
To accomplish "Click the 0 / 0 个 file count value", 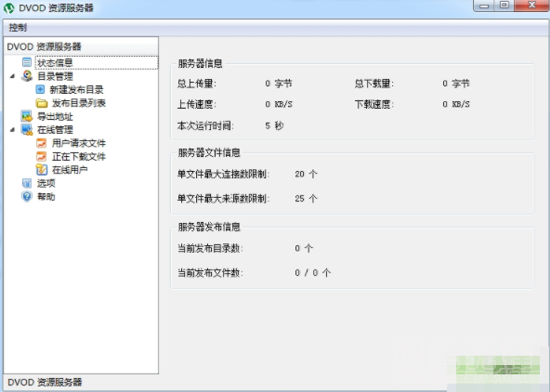I will pyautogui.click(x=312, y=272).
